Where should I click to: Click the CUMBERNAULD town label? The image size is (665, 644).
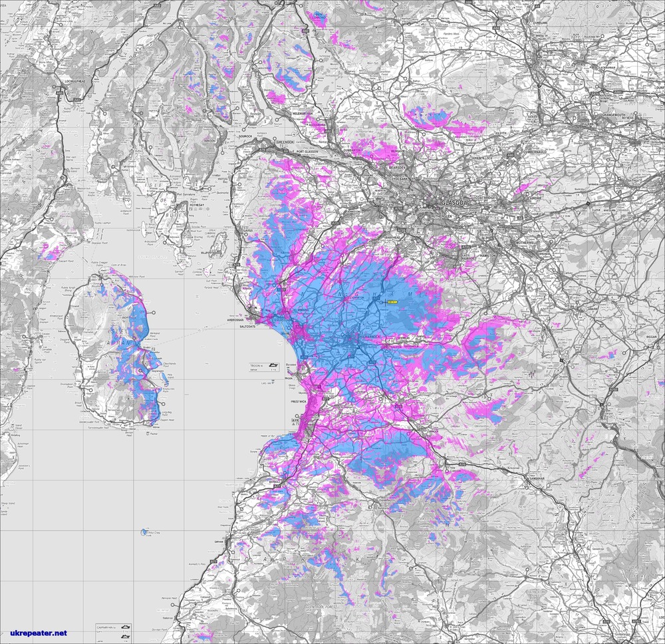535,152
